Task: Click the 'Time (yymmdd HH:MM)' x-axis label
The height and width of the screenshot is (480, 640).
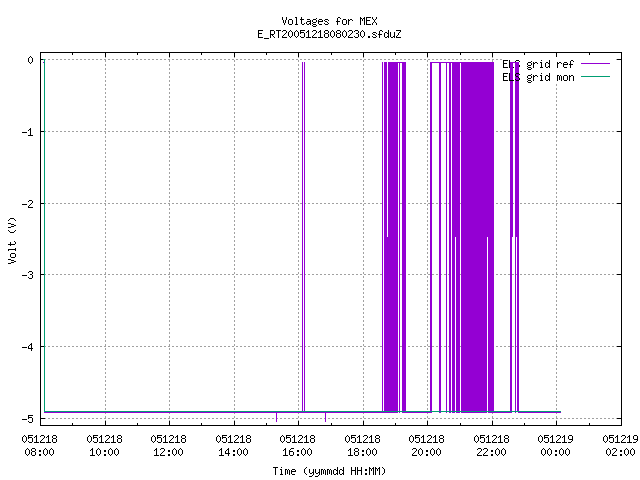Action: click(329, 471)
